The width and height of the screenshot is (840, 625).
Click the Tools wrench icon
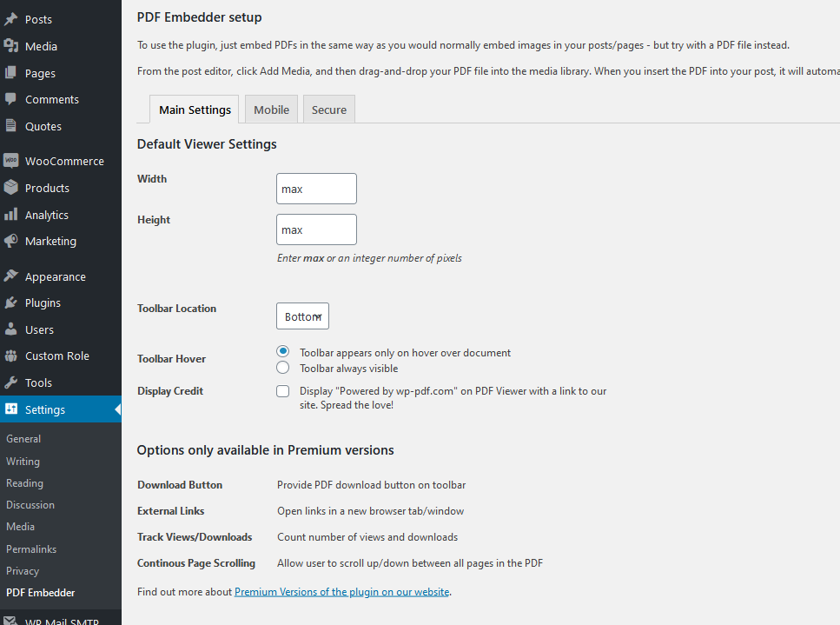[10, 382]
